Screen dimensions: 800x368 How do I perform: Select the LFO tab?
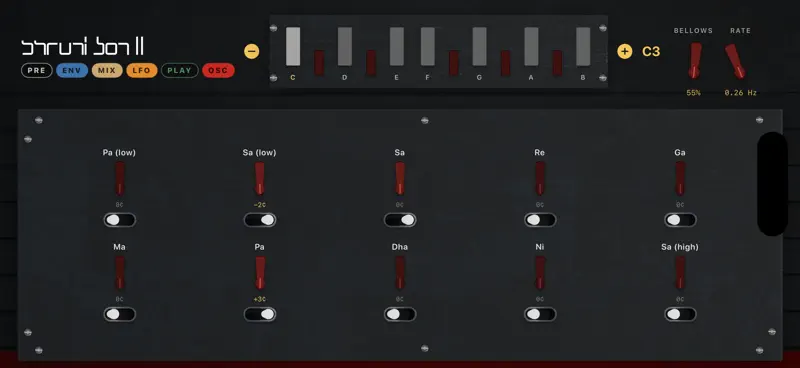(142, 70)
